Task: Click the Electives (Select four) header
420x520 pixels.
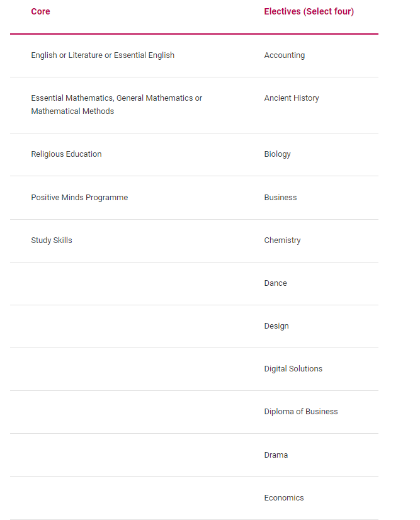Action: click(309, 11)
